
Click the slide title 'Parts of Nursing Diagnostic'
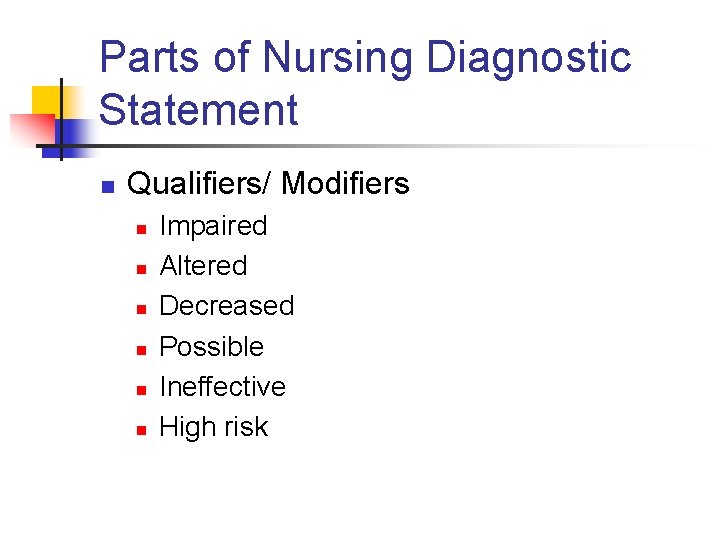366,59
